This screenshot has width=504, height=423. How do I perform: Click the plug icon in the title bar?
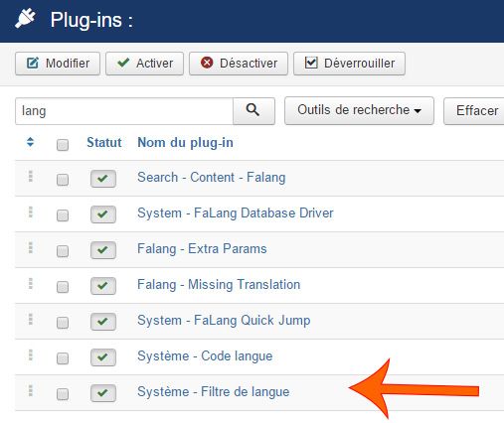tap(25, 19)
